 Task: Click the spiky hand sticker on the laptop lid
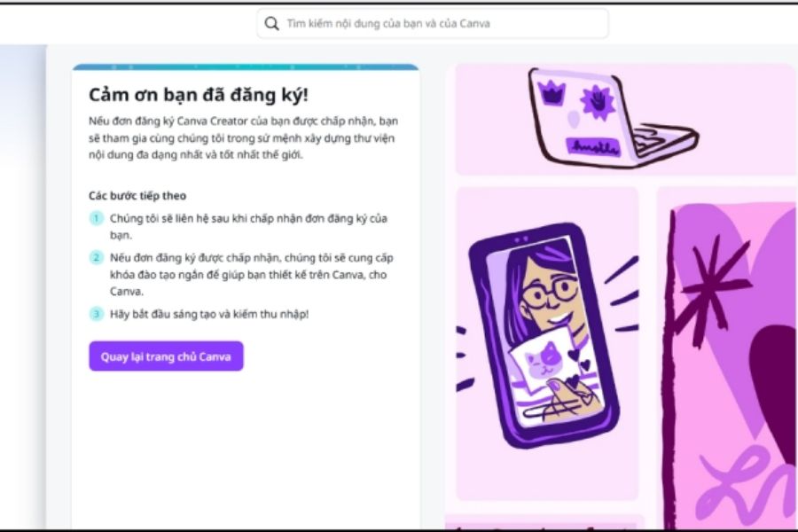(x=597, y=102)
